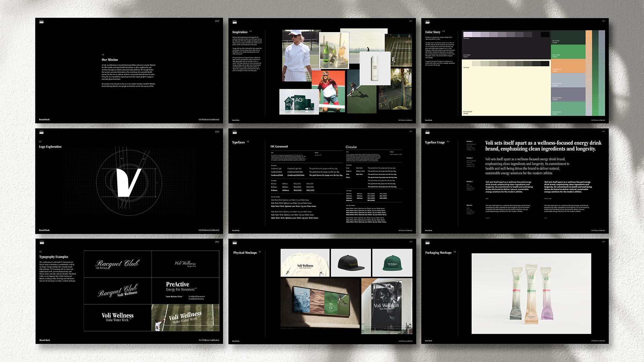Select the Physical Mockups heading
Screen dimensions: 644x362
(x=245, y=253)
